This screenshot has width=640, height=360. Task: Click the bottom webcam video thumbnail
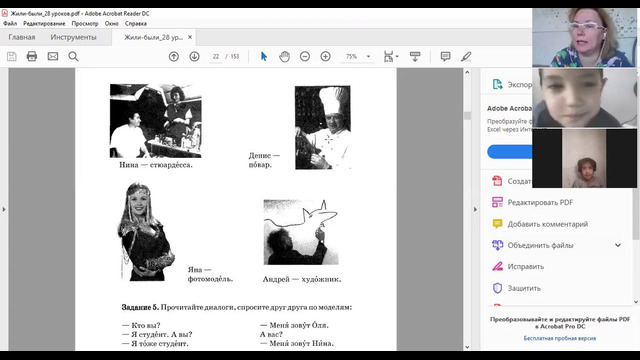tap(584, 158)
